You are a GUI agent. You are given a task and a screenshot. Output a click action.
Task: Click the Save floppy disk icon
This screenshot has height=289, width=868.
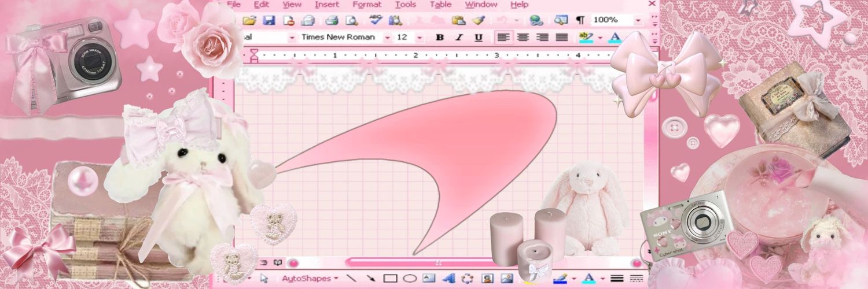(269, 20)
